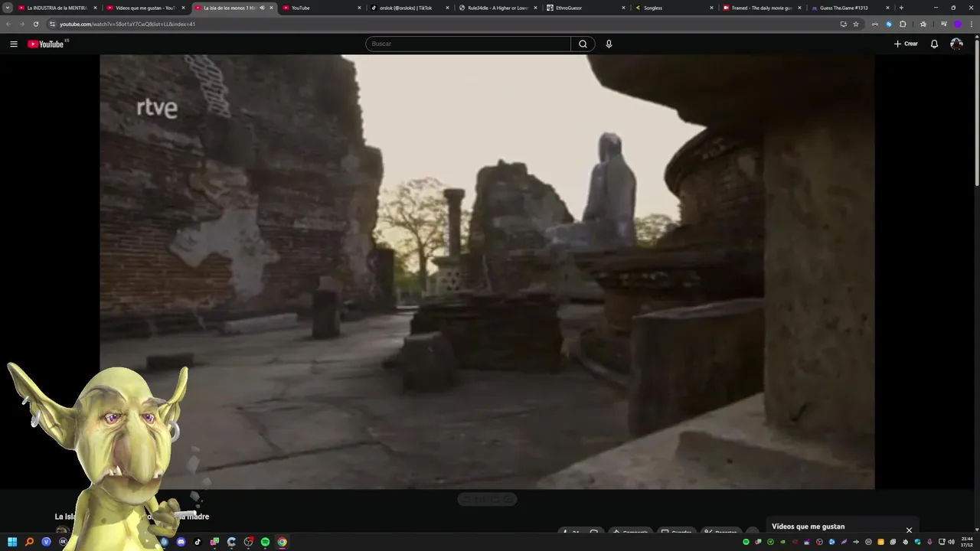980x551 pixels.
Task: Click the address bar URL
Action: 128,24
